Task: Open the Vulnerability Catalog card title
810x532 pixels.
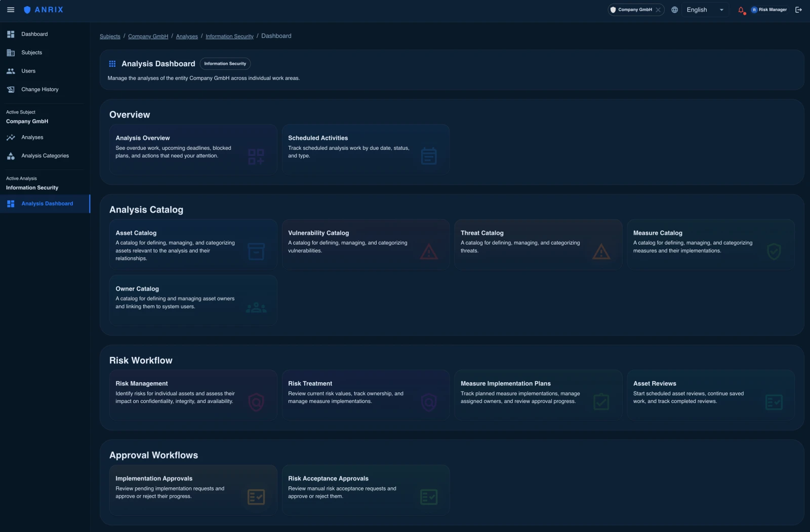Action: (318, 233)
